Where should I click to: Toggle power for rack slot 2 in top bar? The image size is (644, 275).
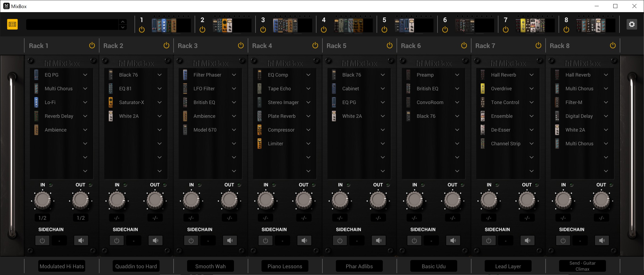point(202,29)
